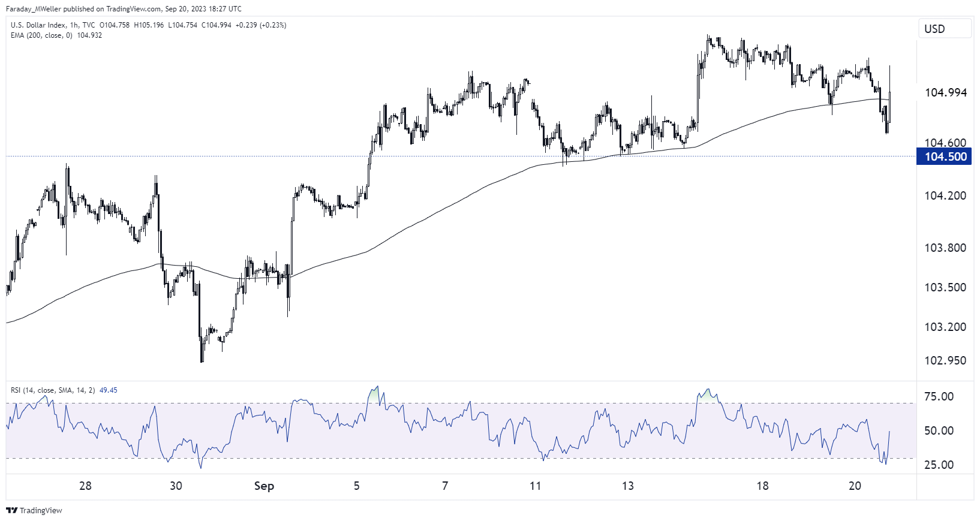Viewport: 980px width, 521px height.
Task: Click the TradingView logo at bottom left
Action: [x=34, y=510]
